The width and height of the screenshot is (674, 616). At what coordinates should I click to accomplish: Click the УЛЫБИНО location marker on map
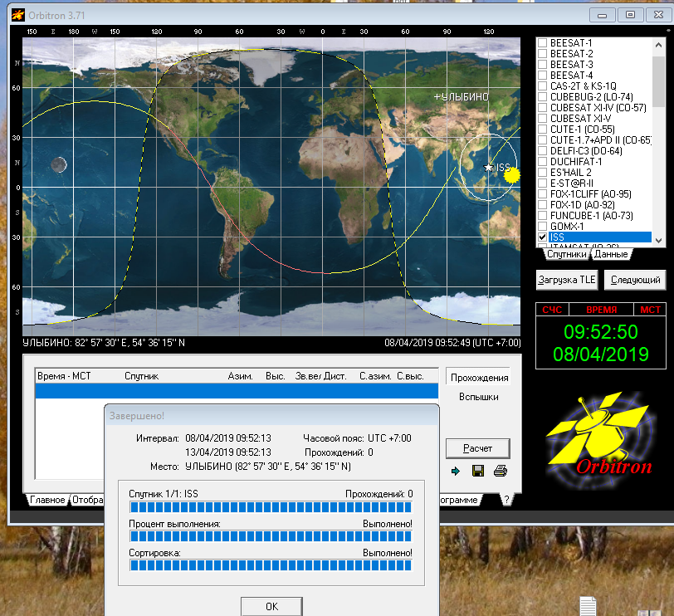(437, 97)
